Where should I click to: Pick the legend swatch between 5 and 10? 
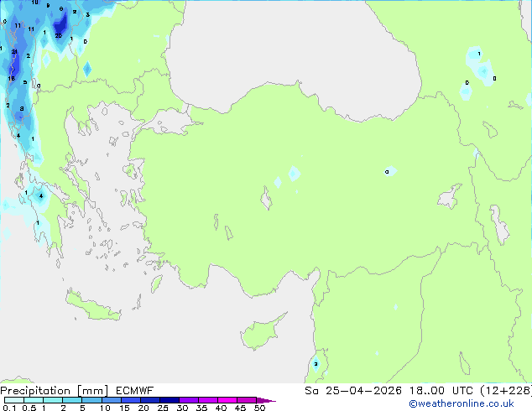(91, 400)
